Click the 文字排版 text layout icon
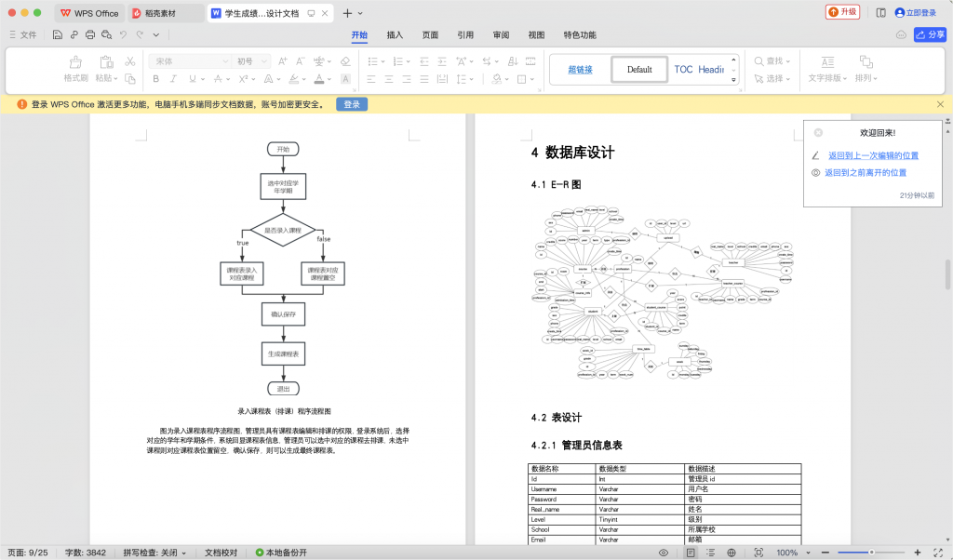Viewport: 953px width, 560px height. [x=827, y=70]
